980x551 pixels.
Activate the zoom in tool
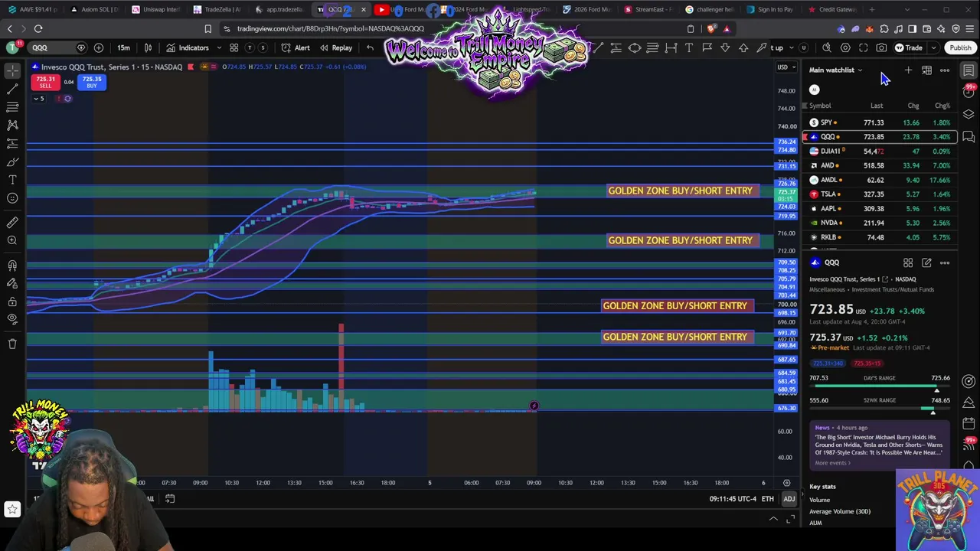pos(12,241)
